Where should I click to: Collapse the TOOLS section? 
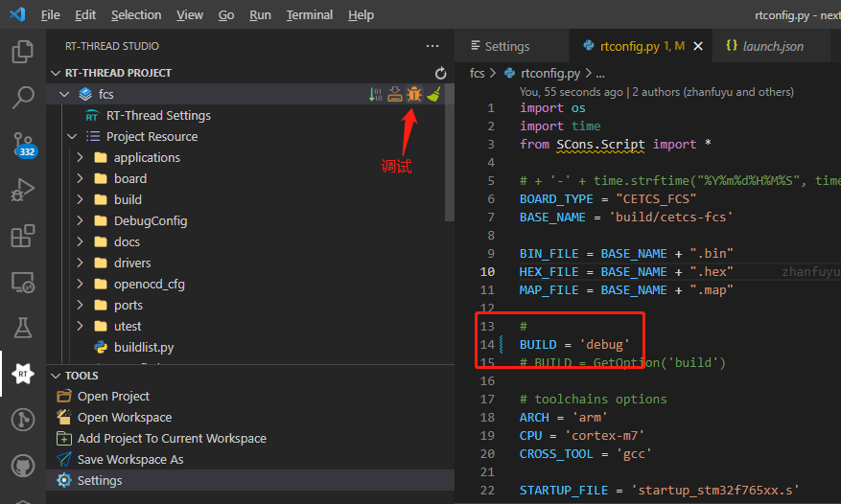pyautogui.click(x=56, y=376)
